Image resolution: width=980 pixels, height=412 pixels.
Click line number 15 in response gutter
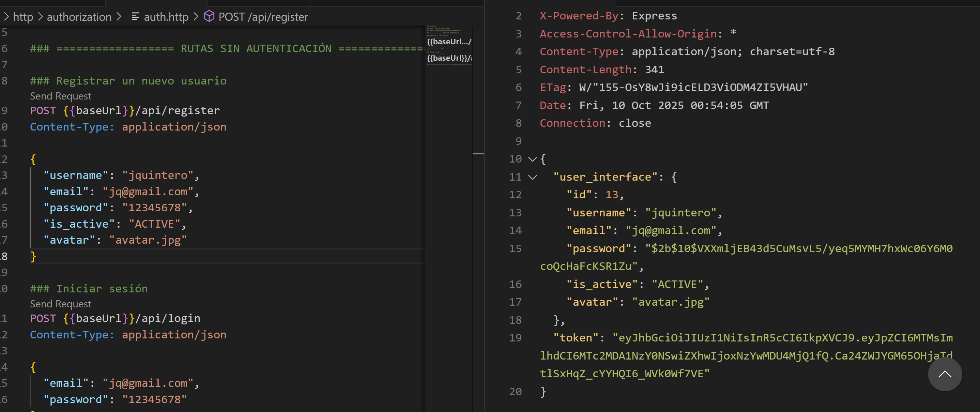point(515,248)
